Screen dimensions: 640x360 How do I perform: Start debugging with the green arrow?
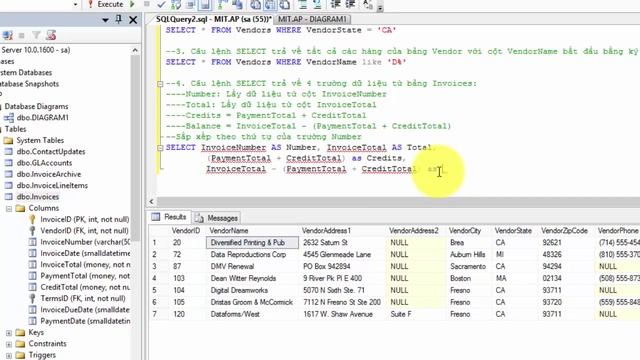[132, 4]
